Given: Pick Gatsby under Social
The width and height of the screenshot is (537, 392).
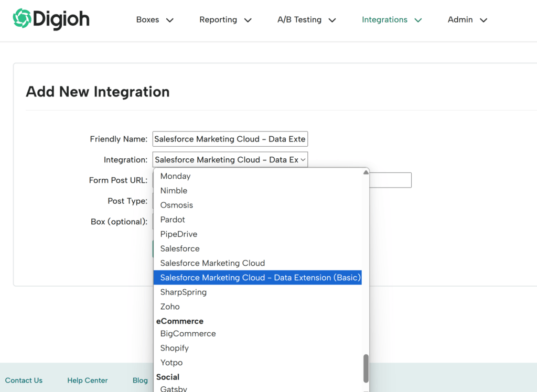Looking at the screenshot, I should pyautogui.click(x=257, y=388).
